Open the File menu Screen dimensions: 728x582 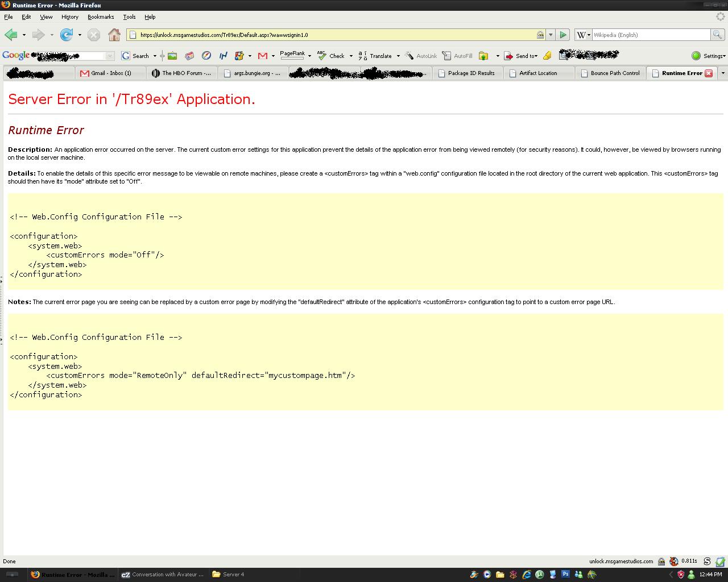pos(8,17)
